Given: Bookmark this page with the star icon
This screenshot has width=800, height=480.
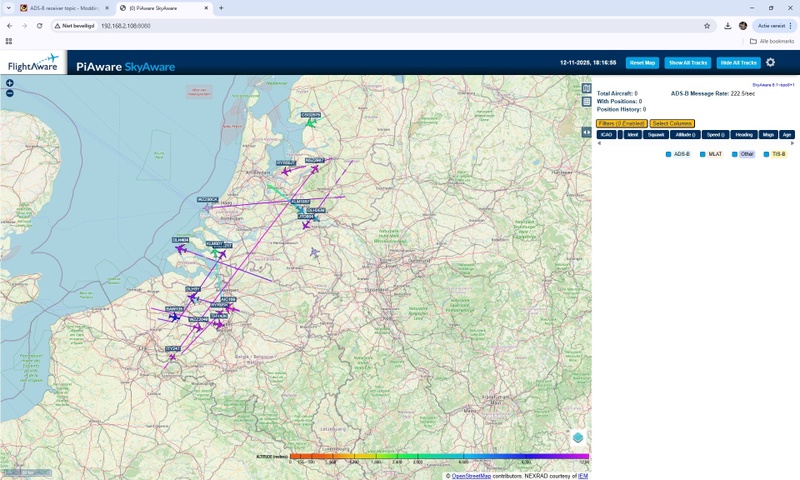Looking at the screenshot, I should point(707,26).
